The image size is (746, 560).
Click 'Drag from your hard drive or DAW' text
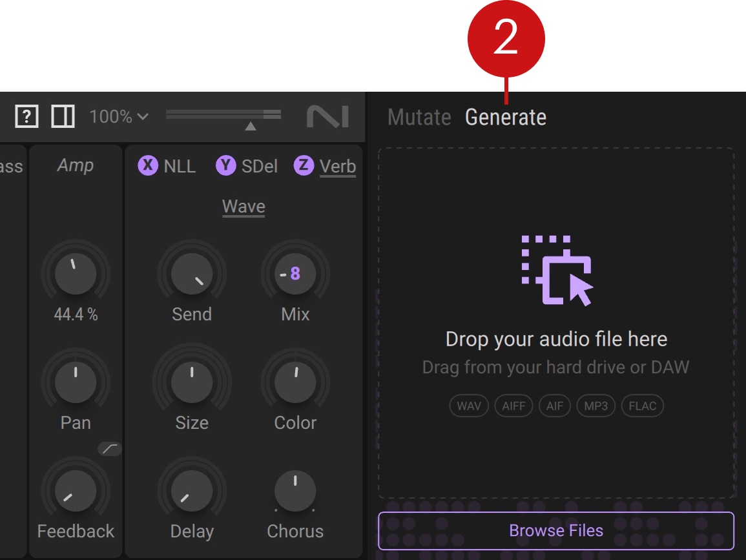(x=555, y=368)
